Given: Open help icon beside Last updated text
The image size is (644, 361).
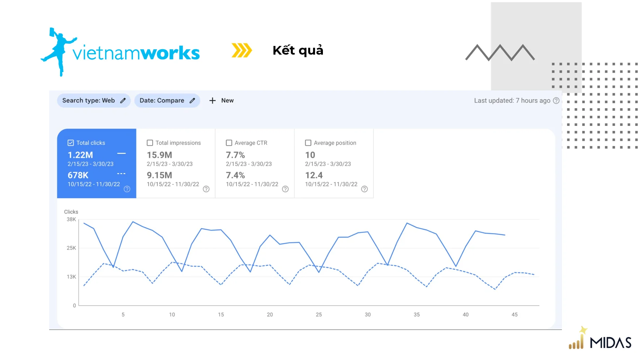Looking at the screenshot, I should click(556, 101).
